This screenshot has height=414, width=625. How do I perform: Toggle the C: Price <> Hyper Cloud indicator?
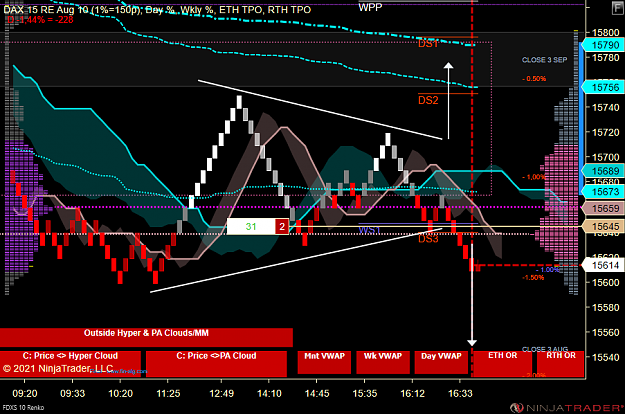click(70, 364)
